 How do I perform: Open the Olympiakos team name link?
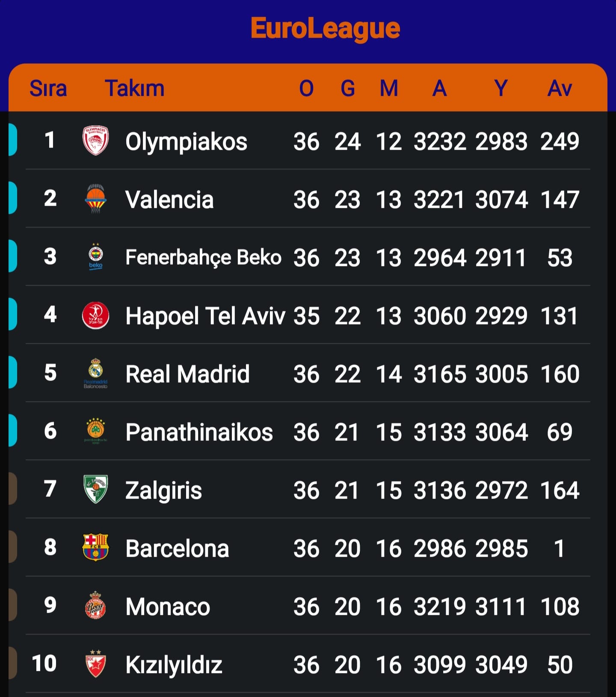tap(186, 142)
